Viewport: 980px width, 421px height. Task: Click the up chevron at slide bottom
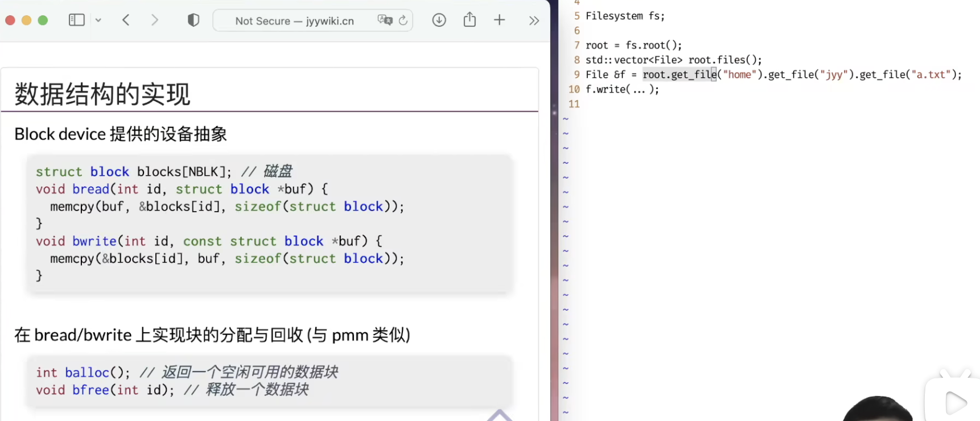click(x=500, y=415)
